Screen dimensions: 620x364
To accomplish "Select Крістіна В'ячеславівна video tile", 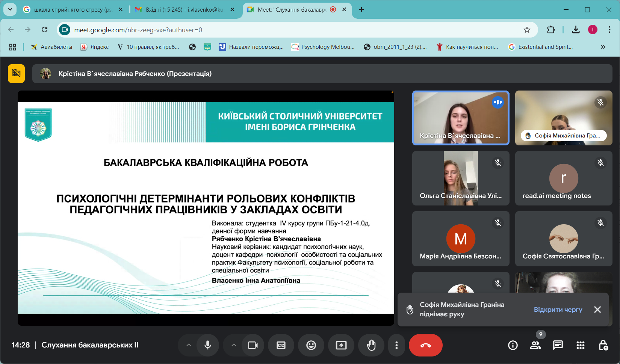I will pyautogui.click(x=461, y=118).
